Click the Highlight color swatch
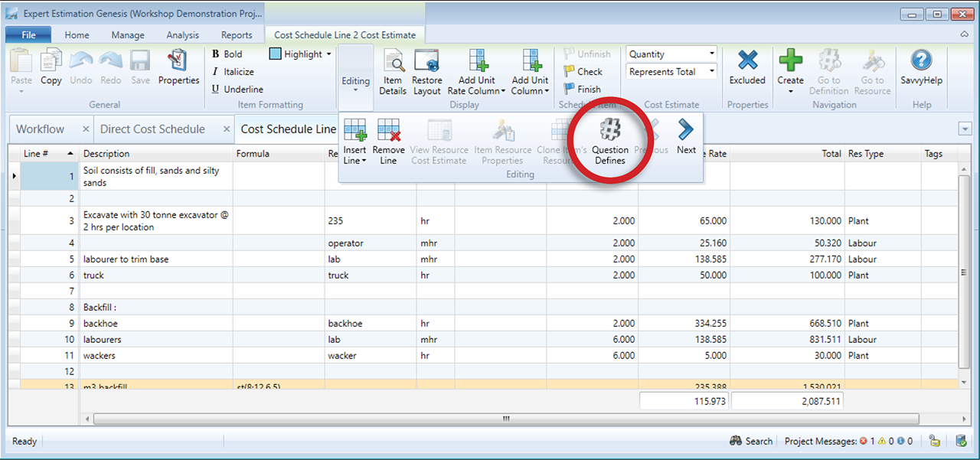The height and width of the screenshot is (460, 980). click(x=276, y=54)
